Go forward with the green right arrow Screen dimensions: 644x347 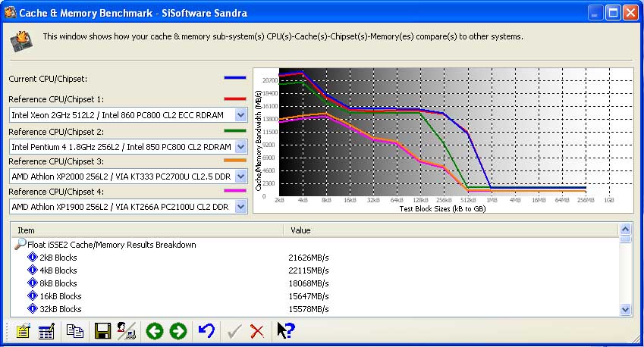[178, 331]
